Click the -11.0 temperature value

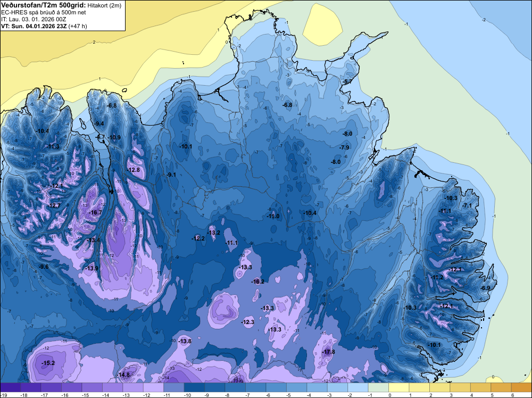273,216
